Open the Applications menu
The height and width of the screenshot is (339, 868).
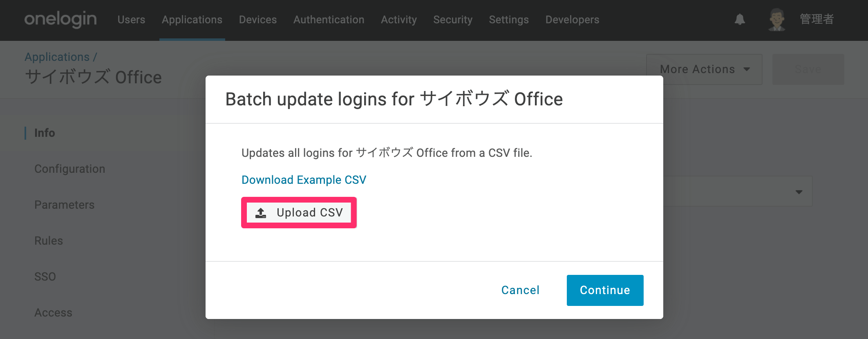192,20
